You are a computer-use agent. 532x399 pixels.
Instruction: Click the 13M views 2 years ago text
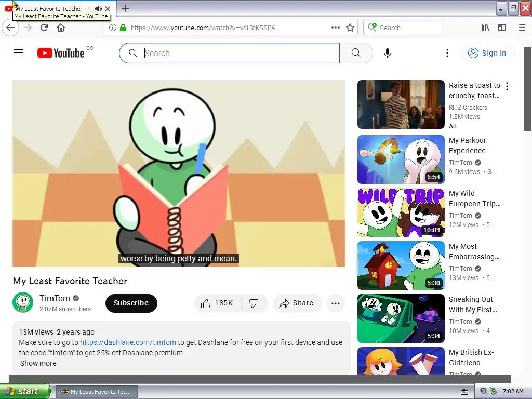coord(57,332)
